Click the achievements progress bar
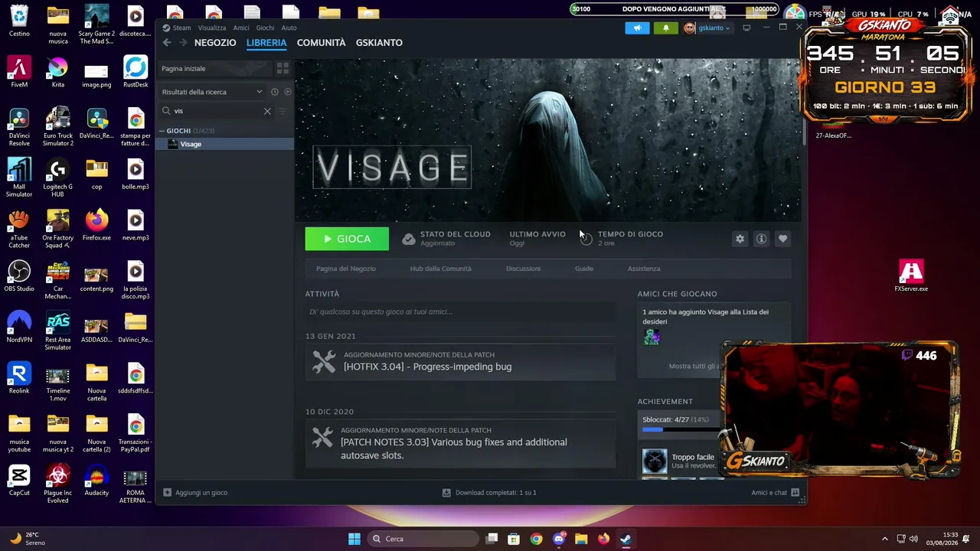This screenshot has height=551, width=980. tap(678, 430)
